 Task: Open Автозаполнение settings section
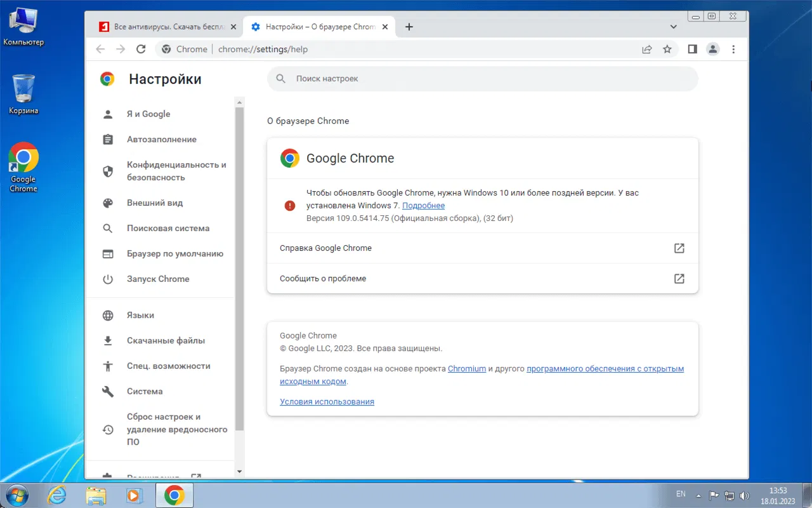162,139
